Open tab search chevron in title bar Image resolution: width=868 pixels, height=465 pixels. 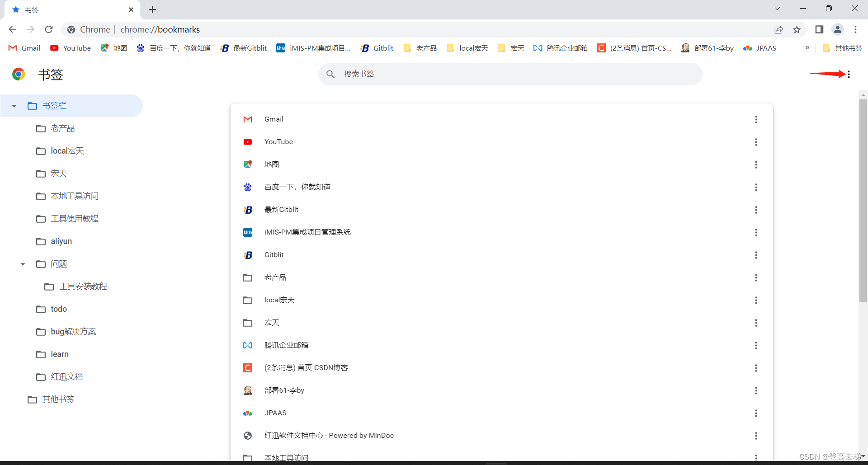tap(777, 9)
